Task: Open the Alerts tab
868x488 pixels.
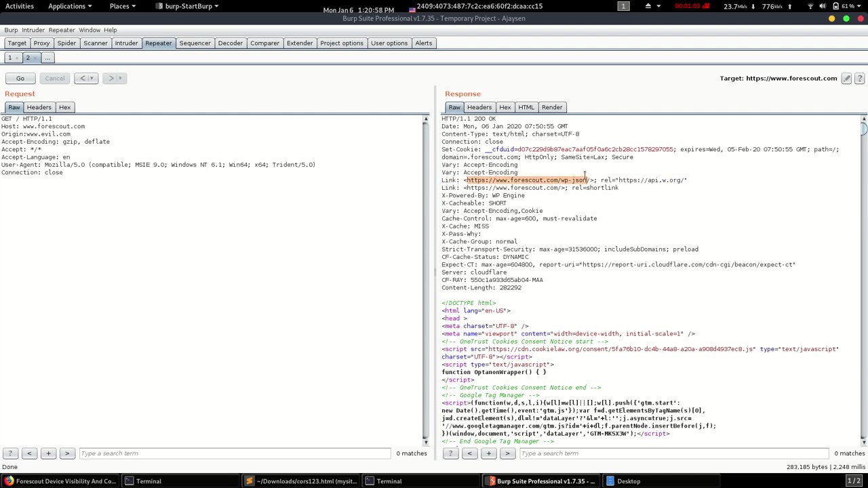Action: 423,43
